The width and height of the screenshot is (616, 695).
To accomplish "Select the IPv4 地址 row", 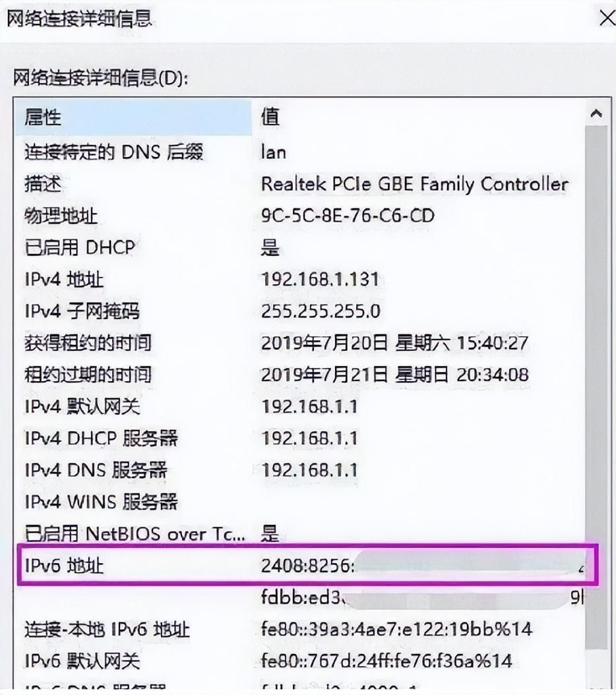I will pos(300,280).
